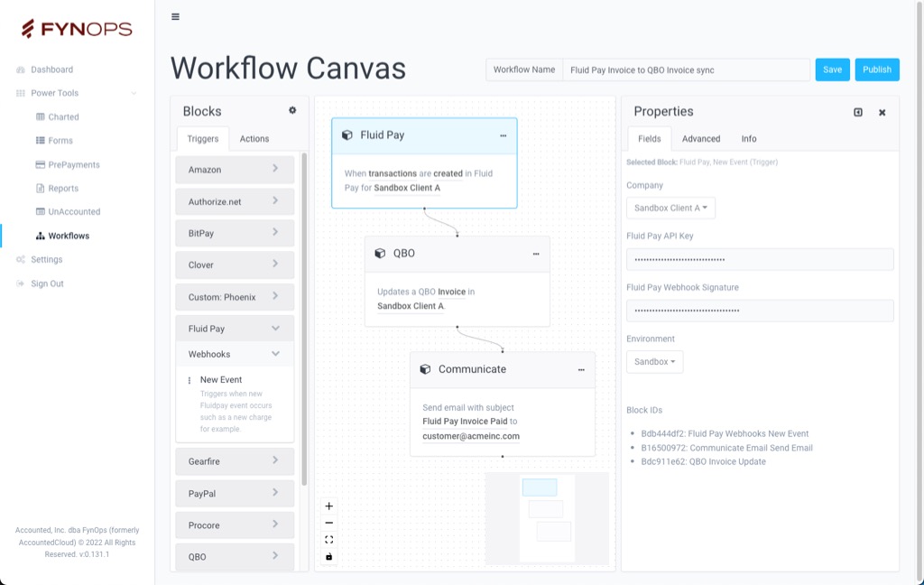The image size is (924, 585).
Task: Click the Reports document icon
Action: point(40,188)
